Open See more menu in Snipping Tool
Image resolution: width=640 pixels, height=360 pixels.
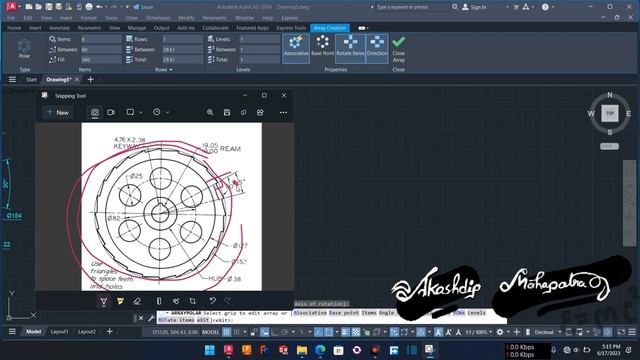(283, 112)
